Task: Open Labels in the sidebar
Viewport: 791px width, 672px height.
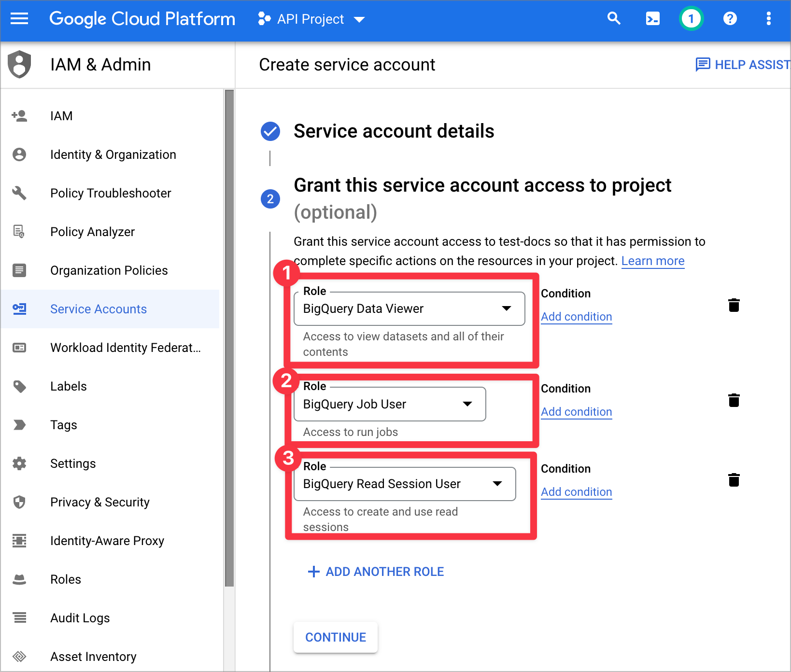Action: (x=110, y=386)
